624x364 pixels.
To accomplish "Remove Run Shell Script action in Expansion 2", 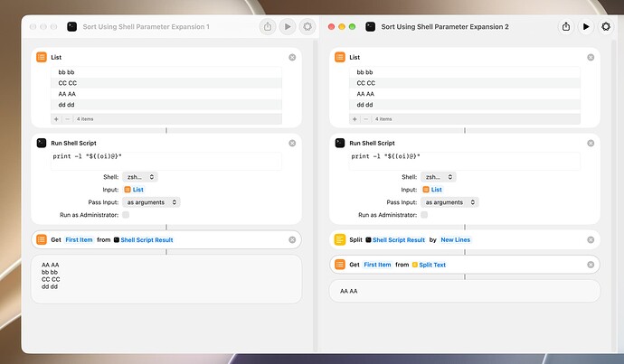I will click(591, 143).
